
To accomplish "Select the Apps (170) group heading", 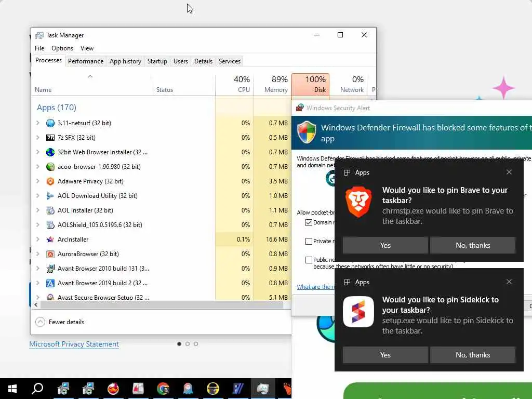I will coord(57,108).
